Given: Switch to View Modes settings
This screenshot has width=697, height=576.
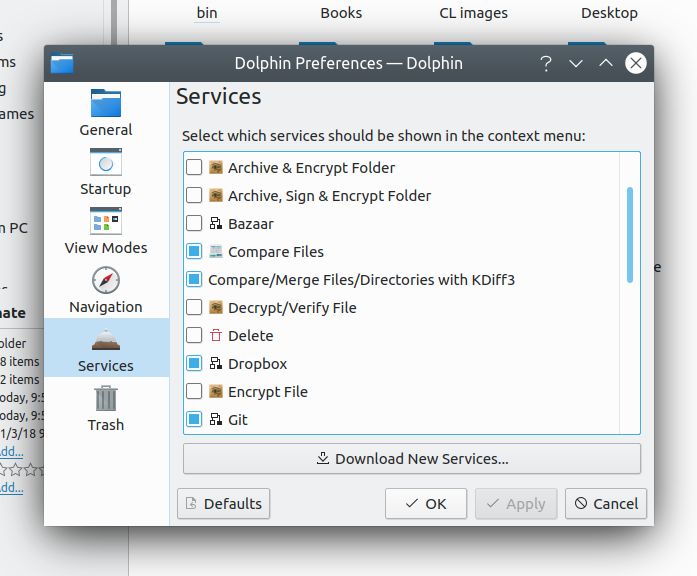Looking at the screenshot, I should point(106,231).
